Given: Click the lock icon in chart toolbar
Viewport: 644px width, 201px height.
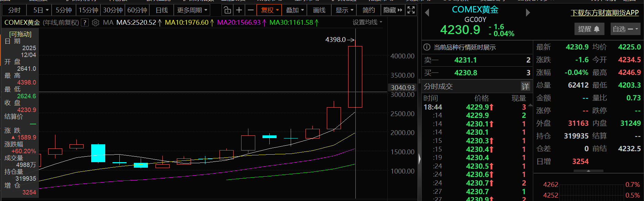Looking at the screenshot, I should pyautogui.click(x=227, y=10).
